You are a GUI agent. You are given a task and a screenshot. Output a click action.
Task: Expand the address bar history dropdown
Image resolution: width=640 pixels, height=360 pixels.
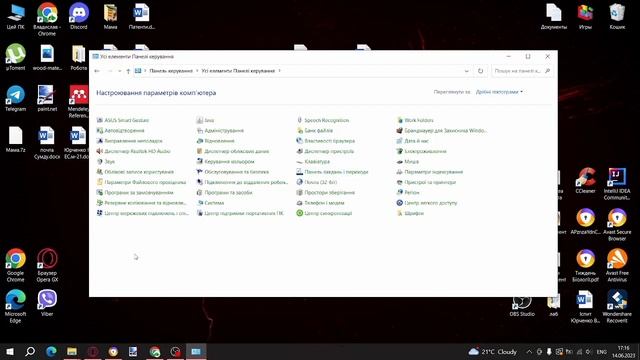pos(467,71)
